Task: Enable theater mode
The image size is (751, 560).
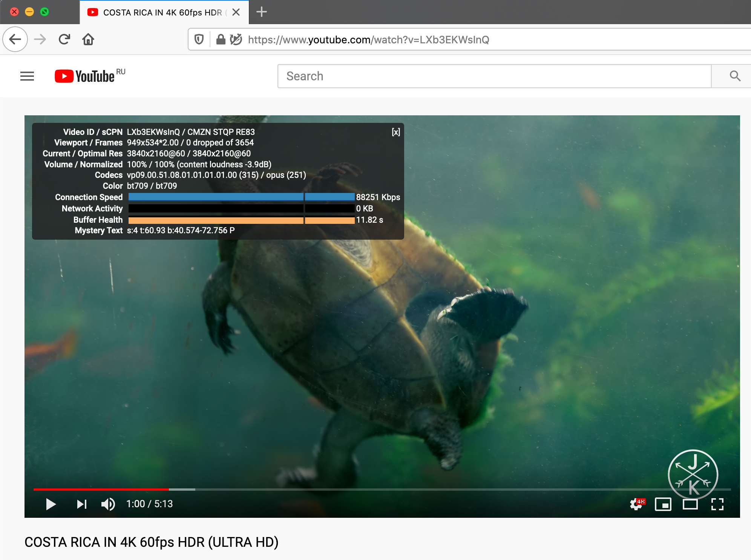Action: coord(691,504)
